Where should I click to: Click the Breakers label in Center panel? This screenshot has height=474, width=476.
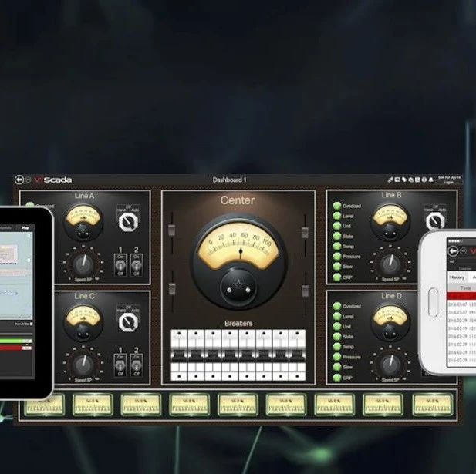pos(238,324)
